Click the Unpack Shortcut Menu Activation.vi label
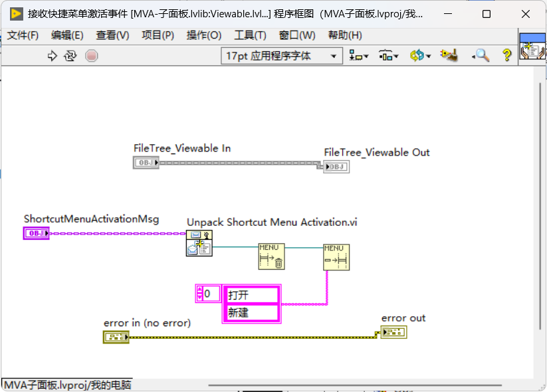The image size is (547, 392). 272,222
